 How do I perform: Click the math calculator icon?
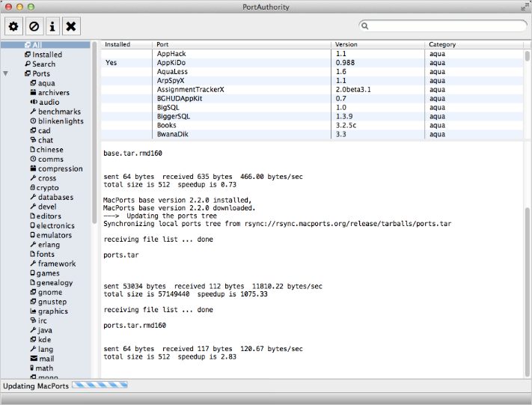(32, 368)
